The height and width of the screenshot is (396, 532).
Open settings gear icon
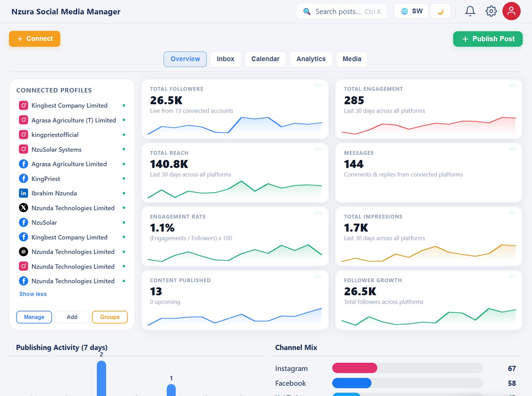(x=491, y=11)
